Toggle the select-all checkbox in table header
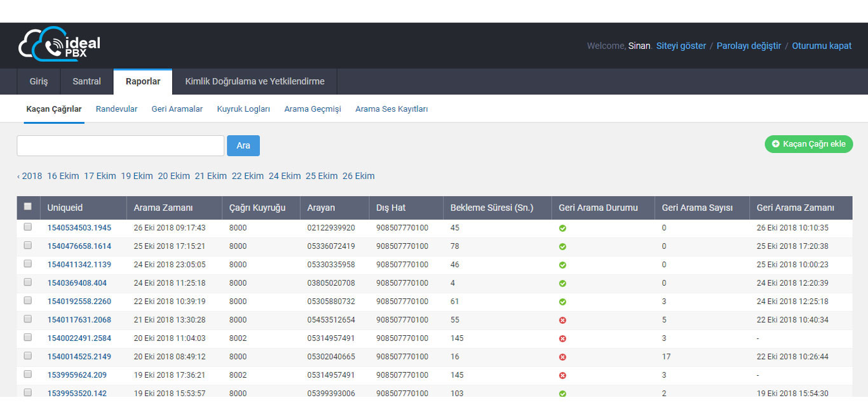 [27, 206]
